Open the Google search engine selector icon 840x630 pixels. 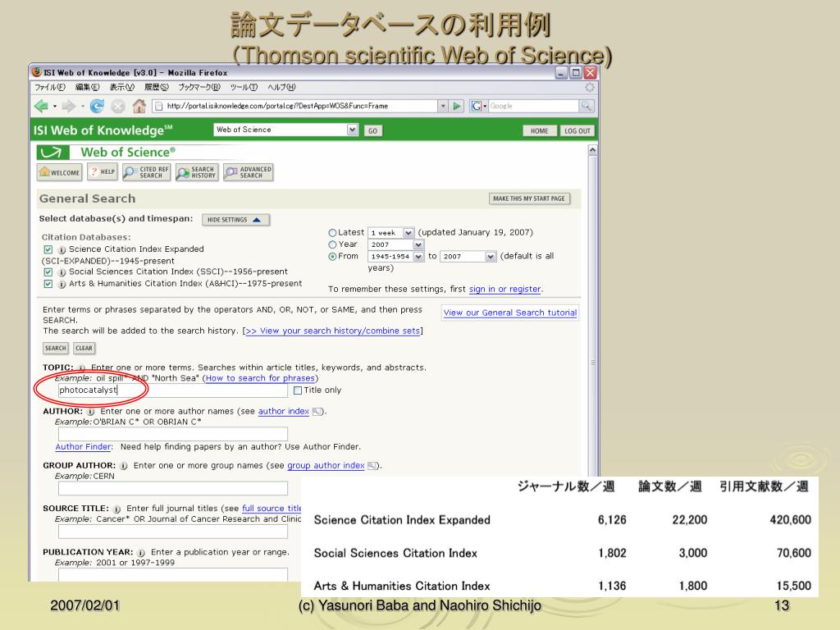point(478,106)
